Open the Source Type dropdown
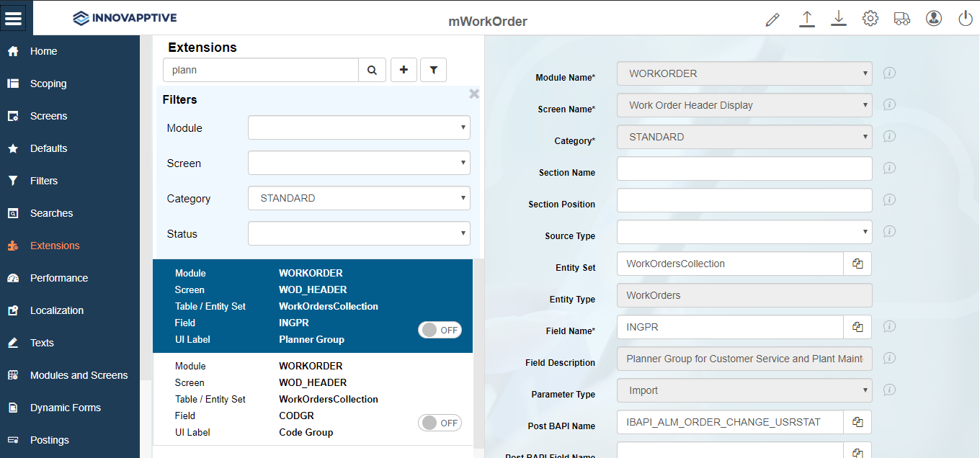980x458 pixels. [744, 232]
